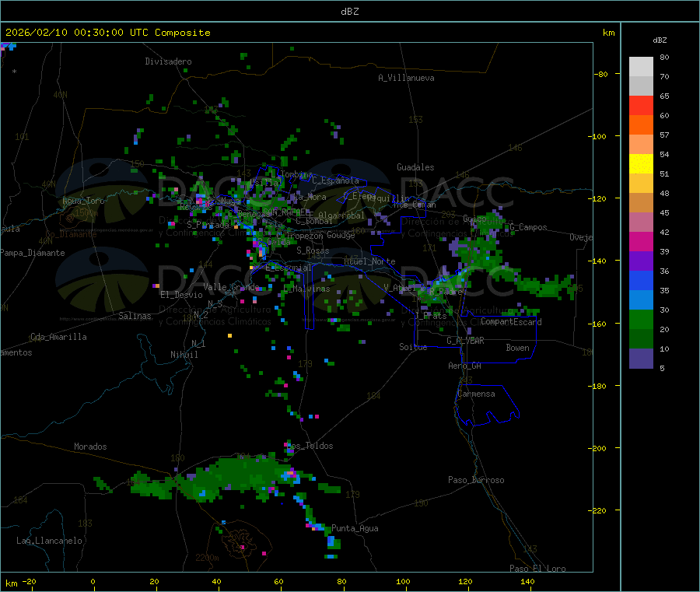
Task: Select the 'Los_Toldos' map label
Action: click(x=310, y=446)
